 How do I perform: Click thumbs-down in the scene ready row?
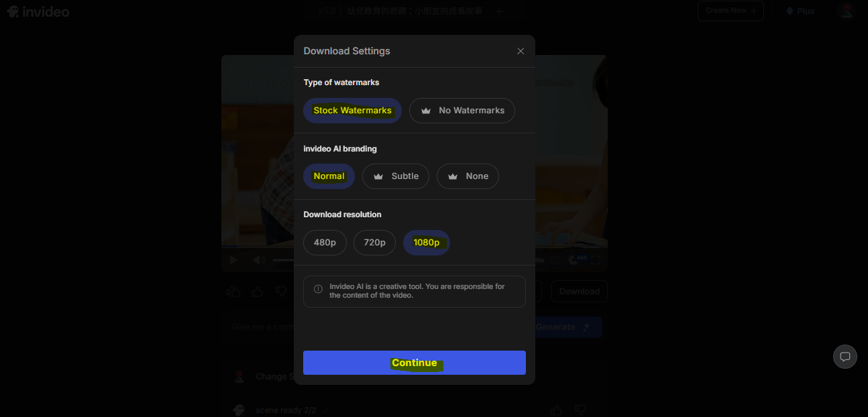581,409
